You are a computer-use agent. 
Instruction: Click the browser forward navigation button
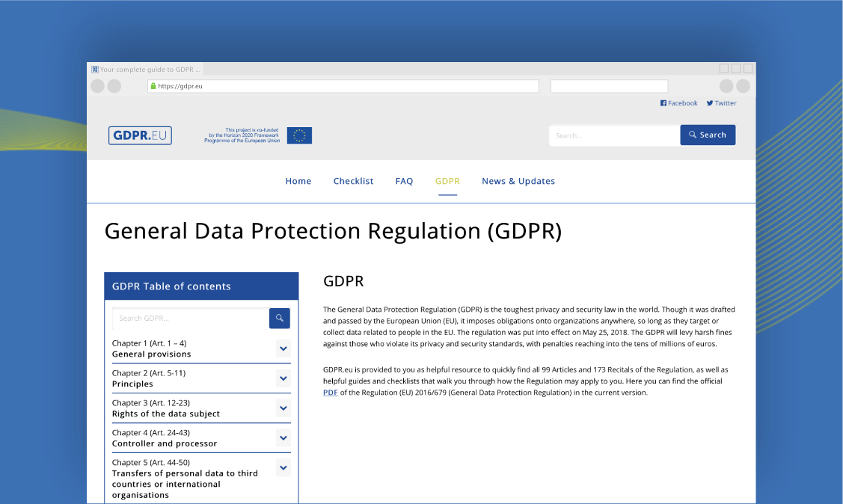pyautogui.click(x=114, y=86)
